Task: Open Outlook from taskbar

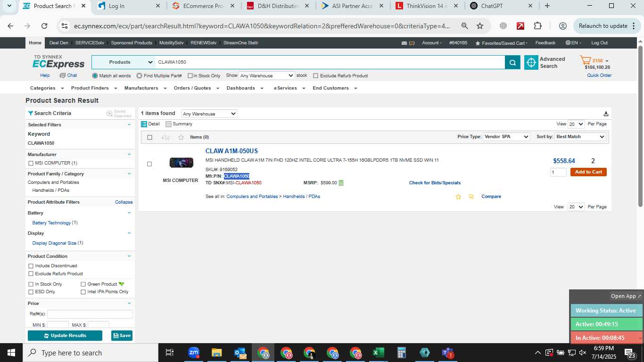Action: point(240,353)
